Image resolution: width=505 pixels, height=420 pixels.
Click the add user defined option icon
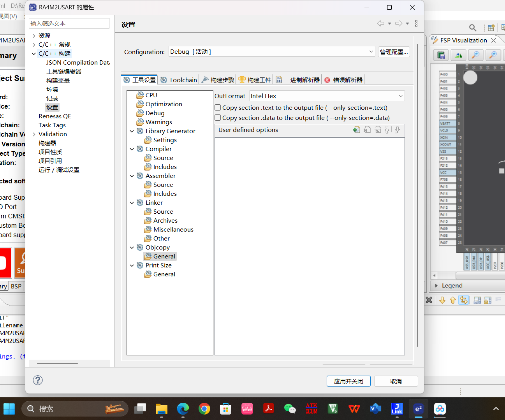tap(357, 130)
